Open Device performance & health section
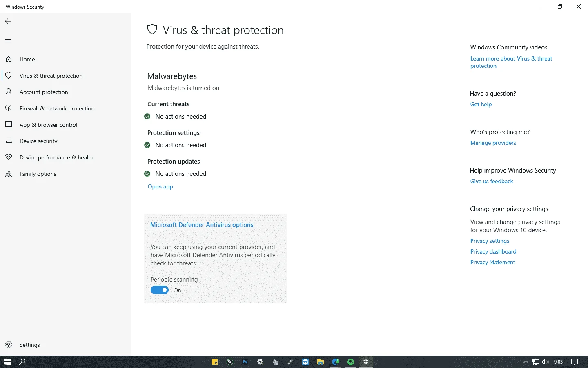Viewport: 588px width, 368px height. 65,157
